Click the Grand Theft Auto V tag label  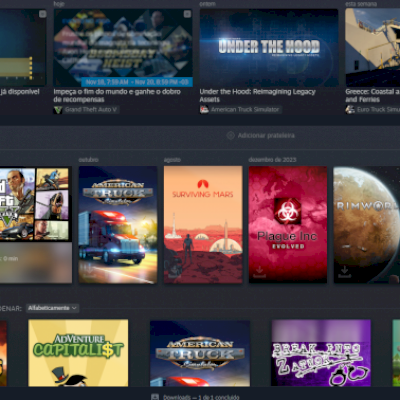click(91, 109)
